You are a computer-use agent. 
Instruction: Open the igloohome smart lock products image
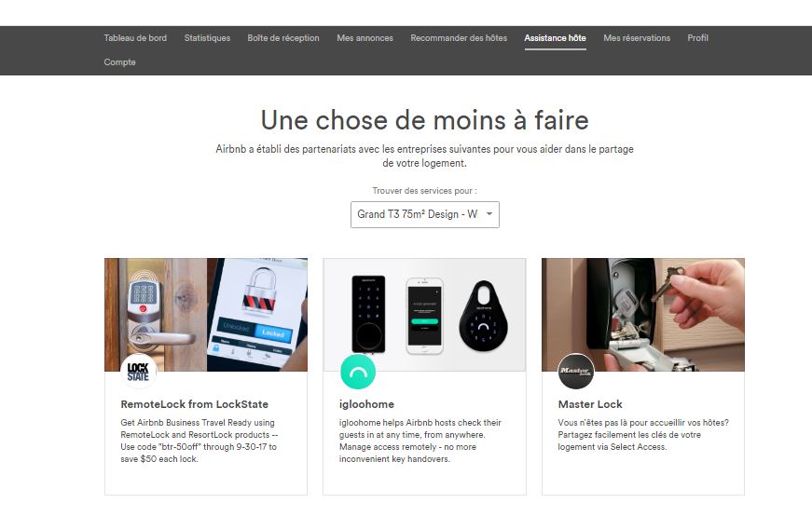[424, 315]
